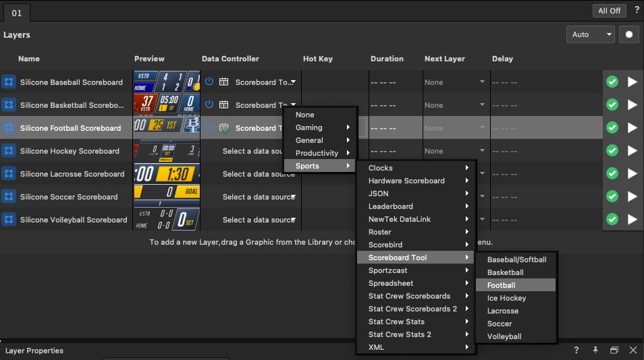Play the Silicone Basketball Scoreboard layer
The image size is (644, 360).
pos(632,104)
